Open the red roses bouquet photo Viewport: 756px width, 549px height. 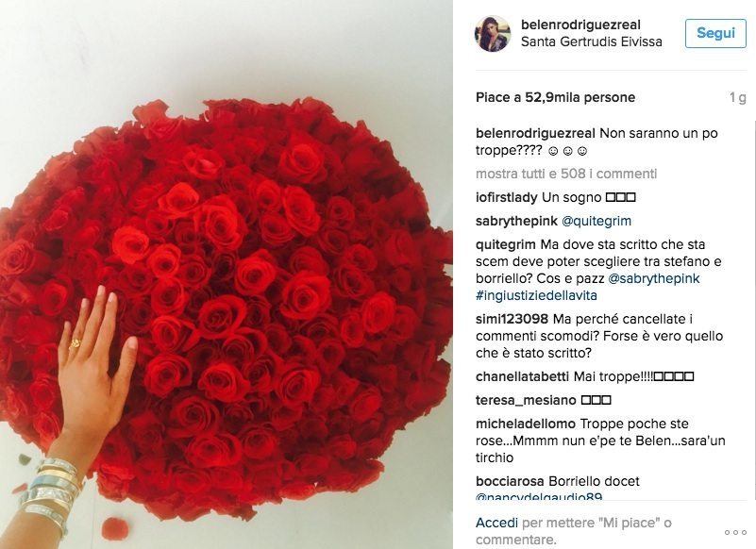227,274
